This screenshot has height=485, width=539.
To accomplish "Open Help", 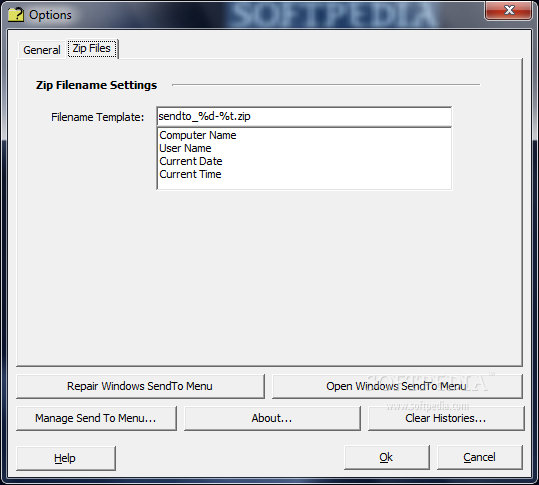I will pyautogui.click(x=66, y=458).
